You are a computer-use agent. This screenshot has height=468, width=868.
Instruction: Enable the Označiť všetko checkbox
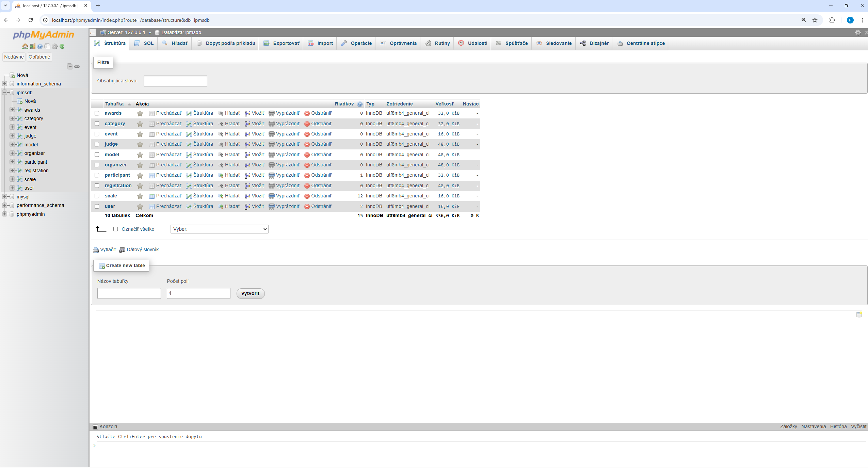click(116, 229)
